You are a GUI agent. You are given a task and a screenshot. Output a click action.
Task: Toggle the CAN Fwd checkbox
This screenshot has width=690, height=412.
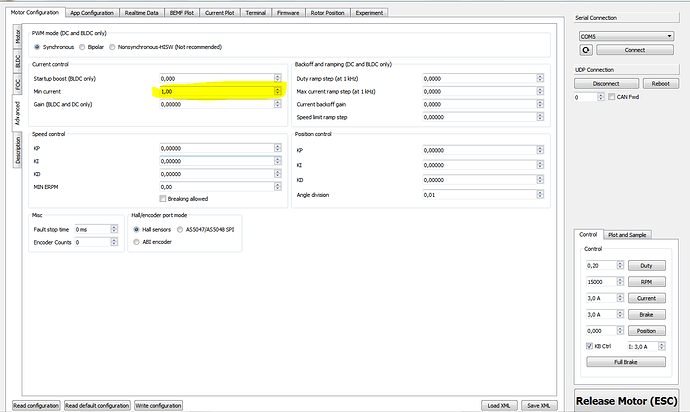[x=612, y=97]
